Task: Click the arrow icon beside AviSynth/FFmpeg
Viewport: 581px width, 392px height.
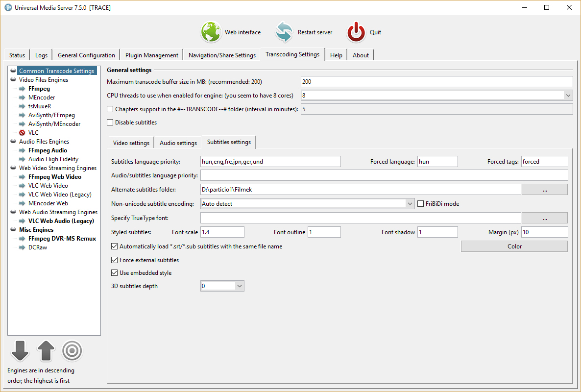Action: click(22, 115)
